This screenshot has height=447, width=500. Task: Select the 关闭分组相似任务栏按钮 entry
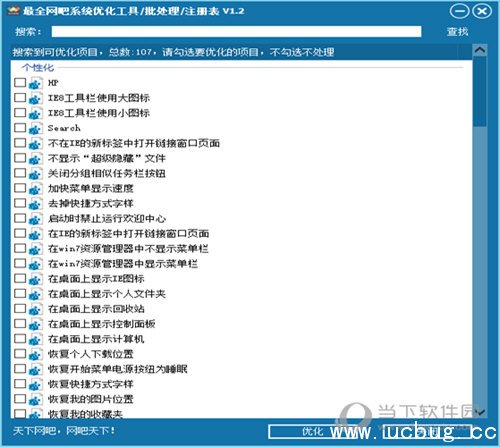coord(107,173)
